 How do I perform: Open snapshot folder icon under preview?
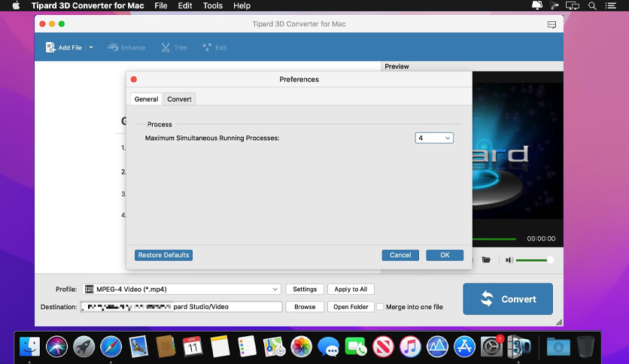[x=486, y=259]
